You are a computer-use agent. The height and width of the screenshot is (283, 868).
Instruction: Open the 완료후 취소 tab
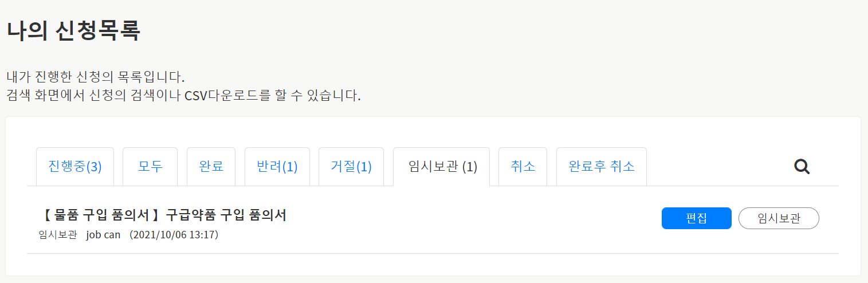[601, 167]
